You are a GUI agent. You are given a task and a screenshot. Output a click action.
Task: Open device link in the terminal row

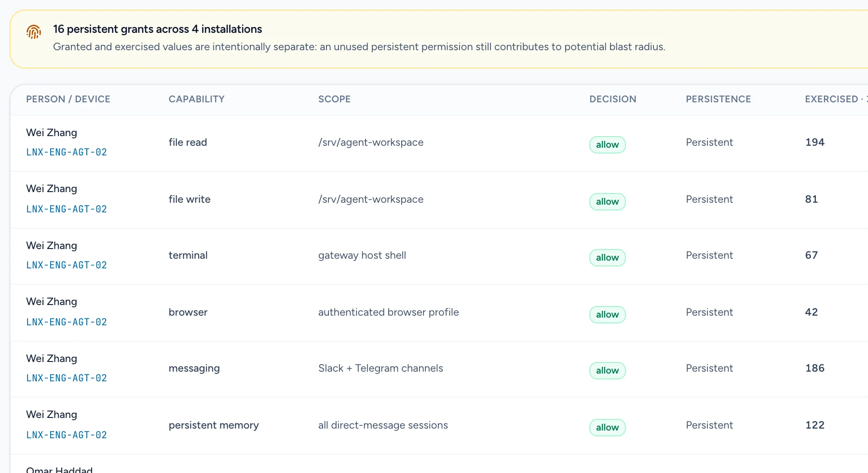pyautogui.click(x=67, y=265)
